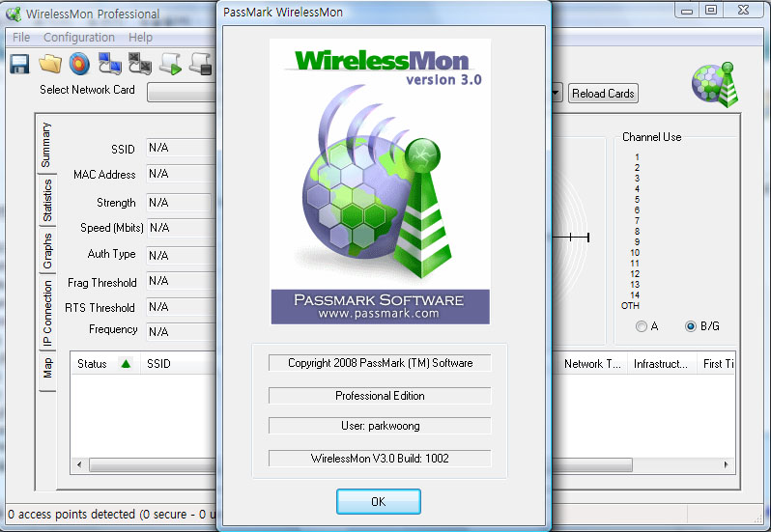Click channel 14 in the Channel Use list

pos(635,295)
